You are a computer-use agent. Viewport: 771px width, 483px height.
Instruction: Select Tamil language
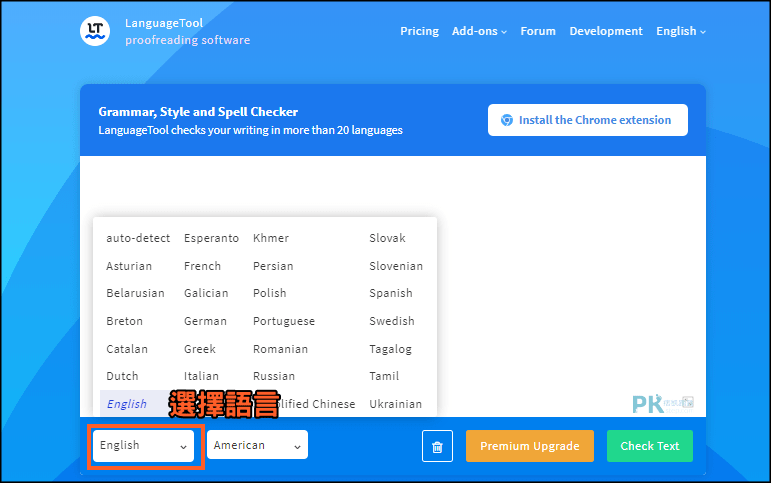[x=384, y=376]
